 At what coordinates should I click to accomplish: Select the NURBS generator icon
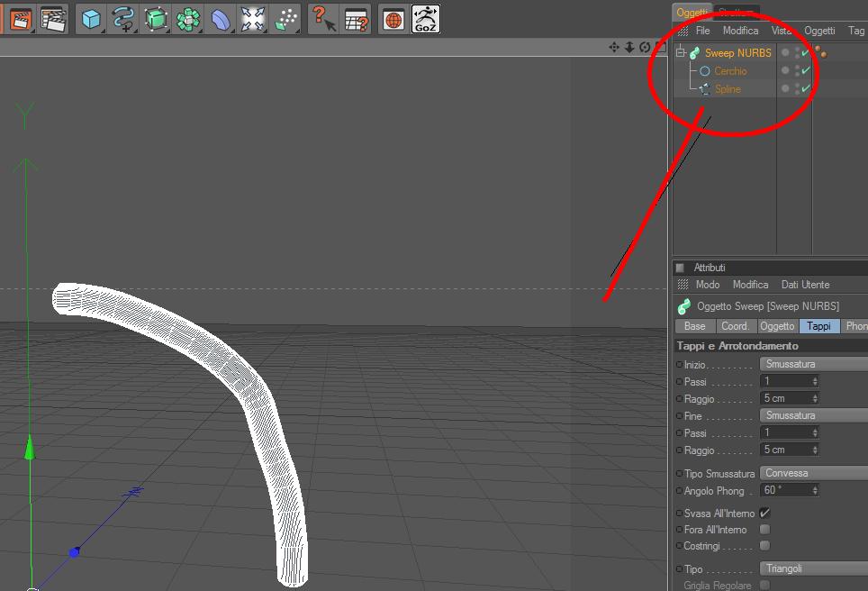pos(156,20)
